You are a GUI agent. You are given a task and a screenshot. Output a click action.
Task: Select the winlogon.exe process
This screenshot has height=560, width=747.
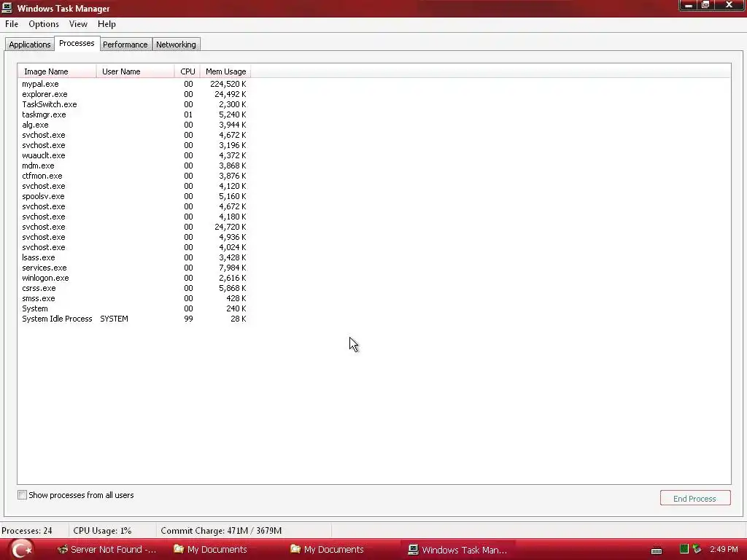coord(134,278)
